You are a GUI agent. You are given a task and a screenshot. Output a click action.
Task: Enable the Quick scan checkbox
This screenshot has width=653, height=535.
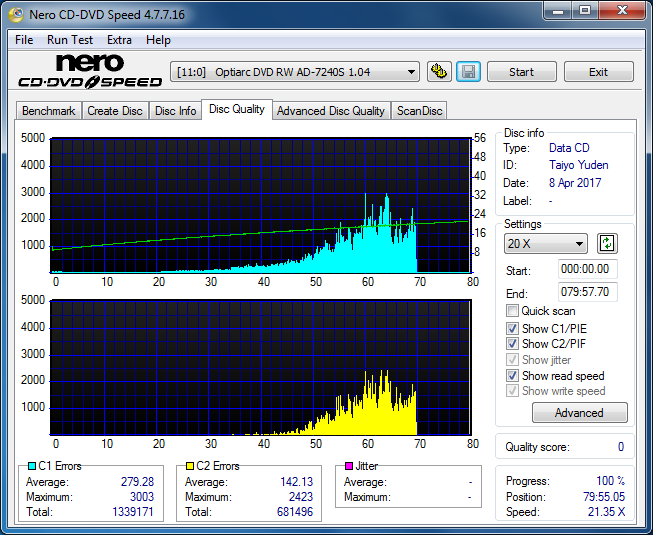point(512,311)
